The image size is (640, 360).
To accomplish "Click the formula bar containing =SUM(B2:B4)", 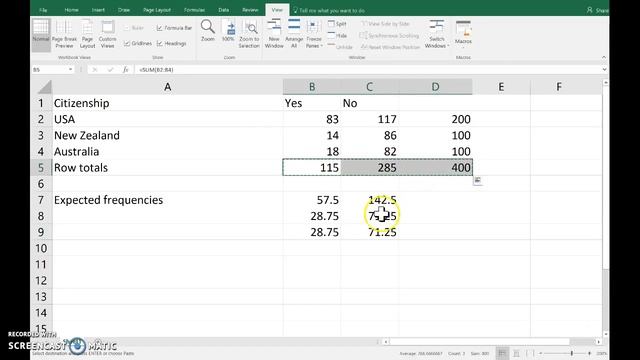I will (x=367, y=70).
